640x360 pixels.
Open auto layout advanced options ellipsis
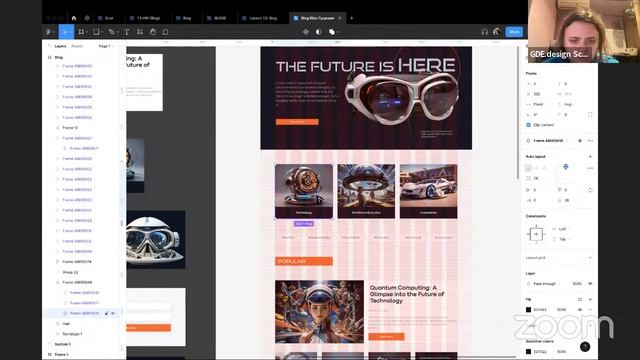point(590,168)
